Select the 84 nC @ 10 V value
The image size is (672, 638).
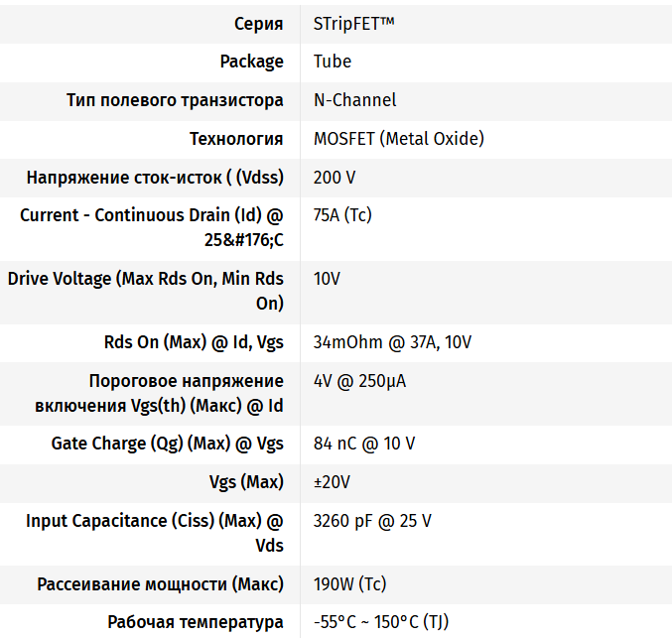tap(363, 444)
